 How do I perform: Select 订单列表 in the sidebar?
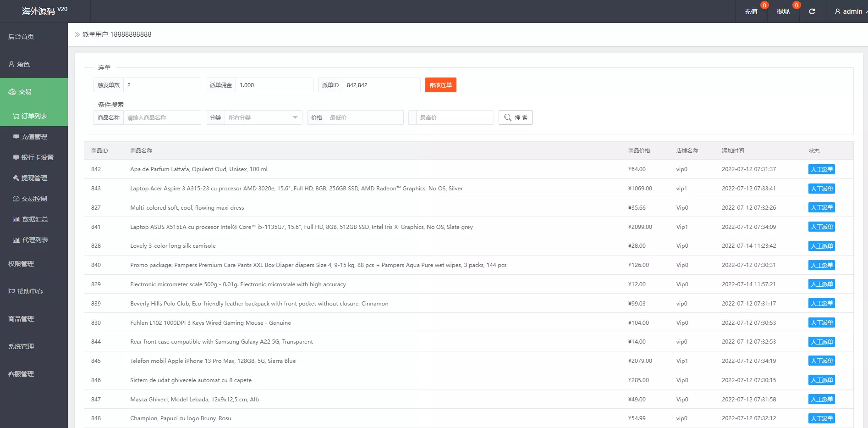point(34,116)
